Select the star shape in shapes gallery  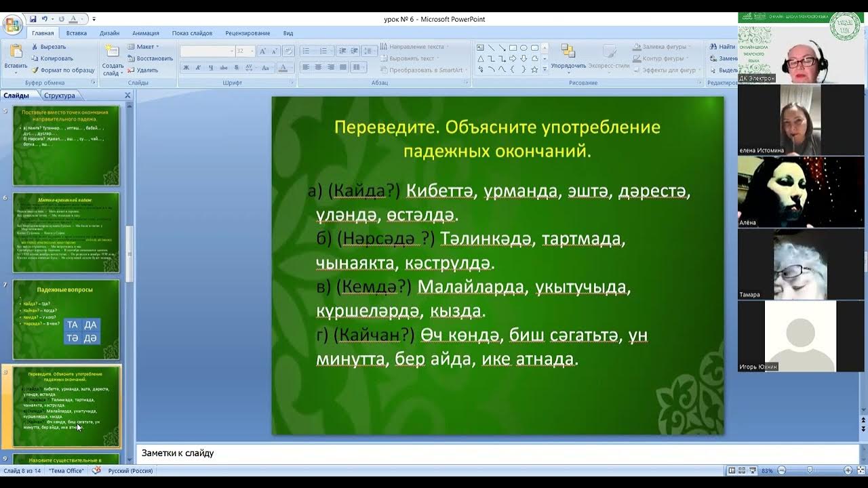[x=535, y=70]
